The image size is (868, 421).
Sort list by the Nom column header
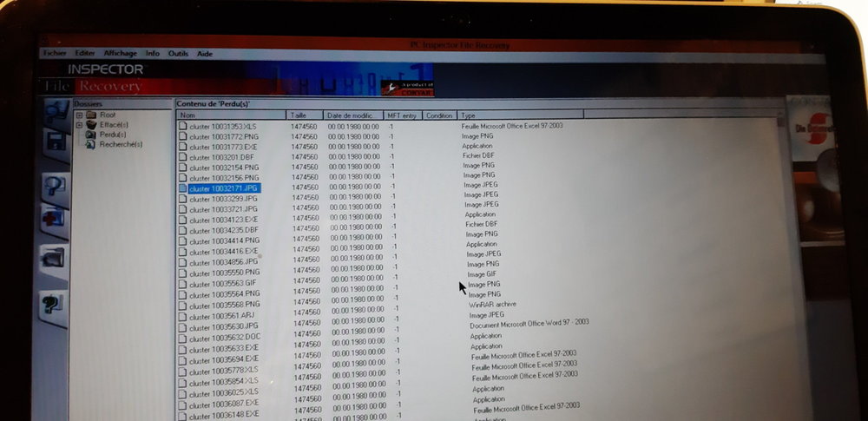pos(230,115)
